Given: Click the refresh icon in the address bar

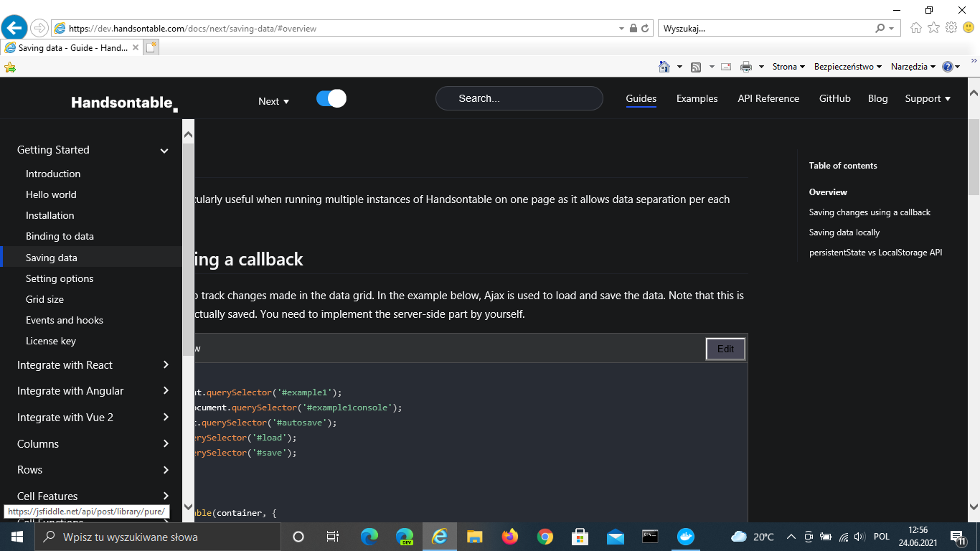Looking at the screenshot, I should tap(644, 28).
